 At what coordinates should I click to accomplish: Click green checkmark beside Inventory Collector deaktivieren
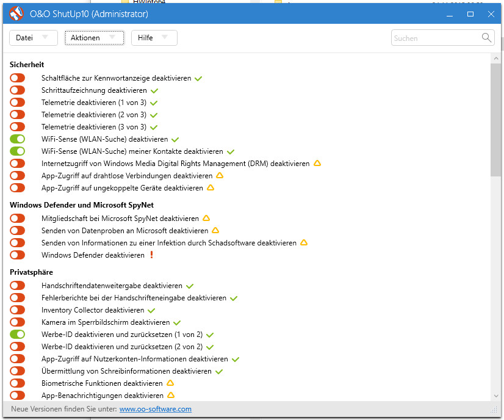pyautogui.click(x=151, y=310)
